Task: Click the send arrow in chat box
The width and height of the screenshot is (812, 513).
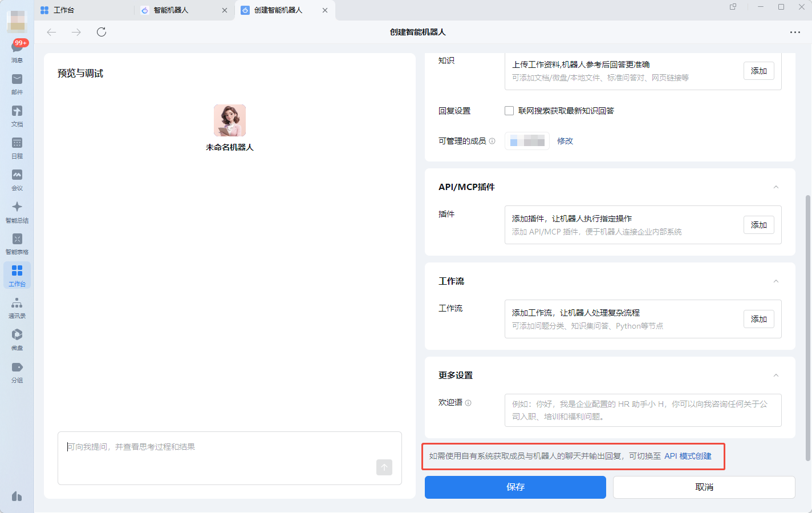Action: pyautogui.click(x=384, y=467)
